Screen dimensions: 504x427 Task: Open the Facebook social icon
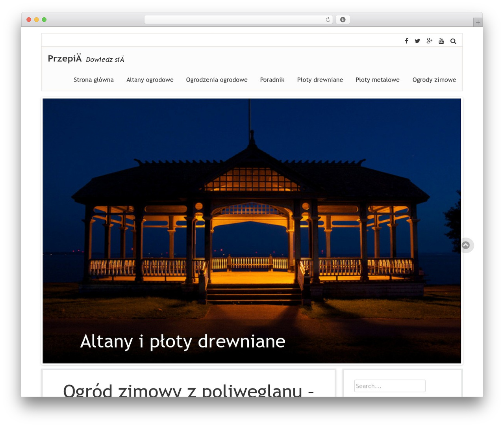click(x=406, y=41)
